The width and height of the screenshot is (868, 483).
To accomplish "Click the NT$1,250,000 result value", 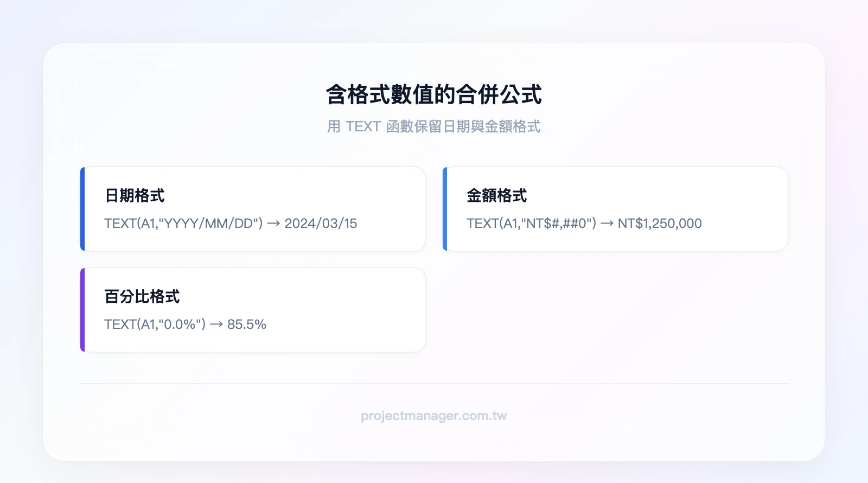I will point(660,223).
